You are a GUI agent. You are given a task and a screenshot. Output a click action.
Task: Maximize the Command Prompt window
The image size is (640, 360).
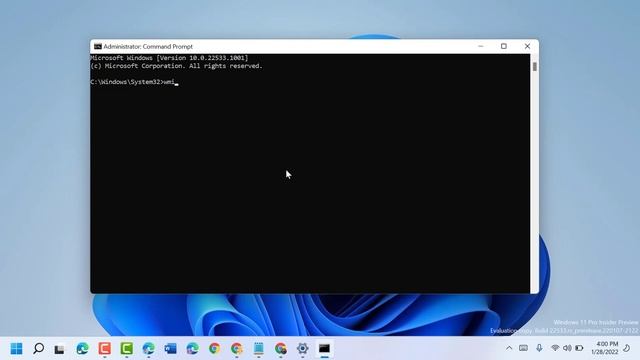[x=504, y=47]
